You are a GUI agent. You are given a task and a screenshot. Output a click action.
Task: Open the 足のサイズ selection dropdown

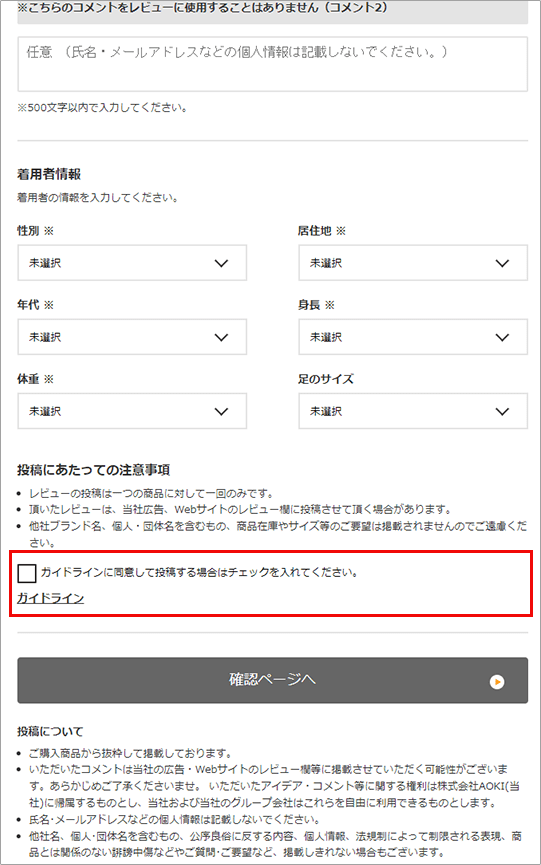[413, 411]
